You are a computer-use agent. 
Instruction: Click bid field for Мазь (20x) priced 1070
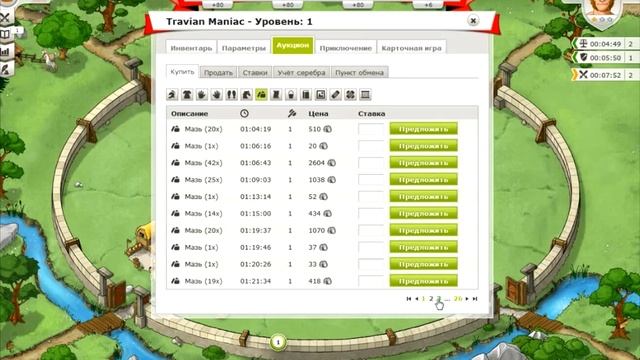[x=371, y=231]
